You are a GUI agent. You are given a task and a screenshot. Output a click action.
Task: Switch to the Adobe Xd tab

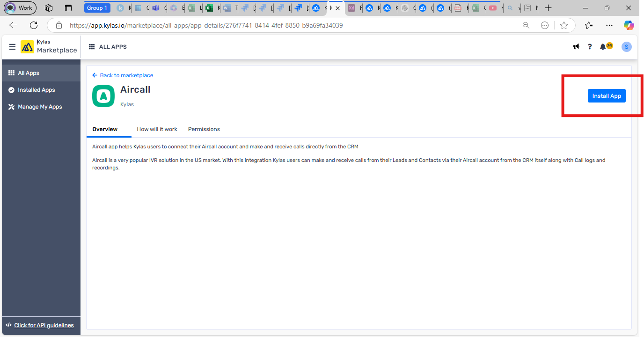point(354,8)
